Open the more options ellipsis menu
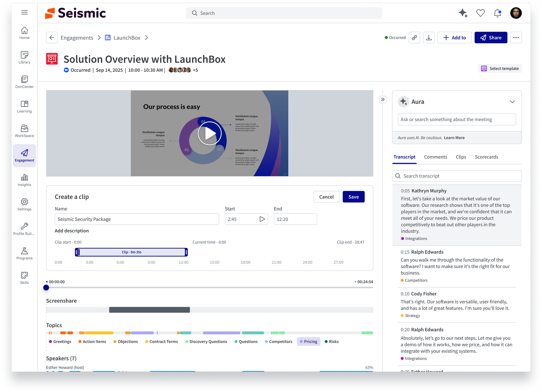 [516, 37]
